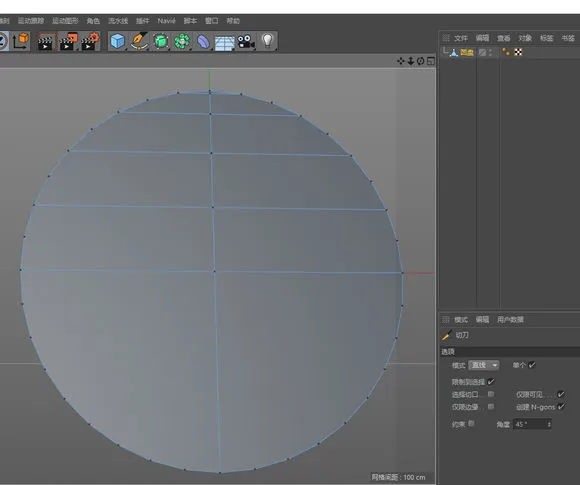Click the floor grid environment icon
580x485 pixels.
[225, 43]
